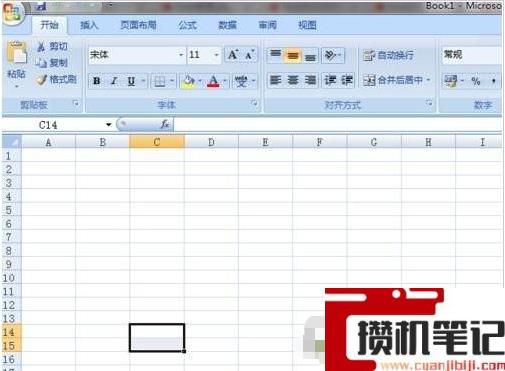Click inside the formula bar
Viewport: 505px width, 371px height.
(337, 125)
